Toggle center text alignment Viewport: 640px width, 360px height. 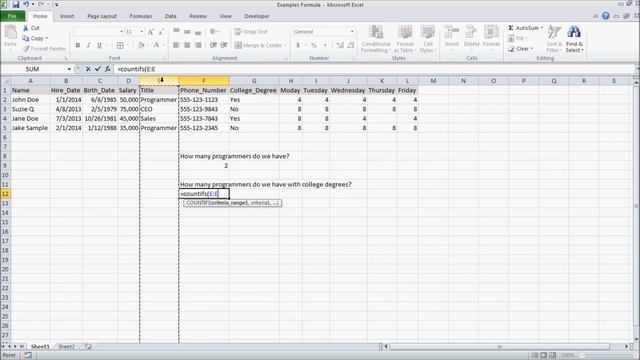187,45
